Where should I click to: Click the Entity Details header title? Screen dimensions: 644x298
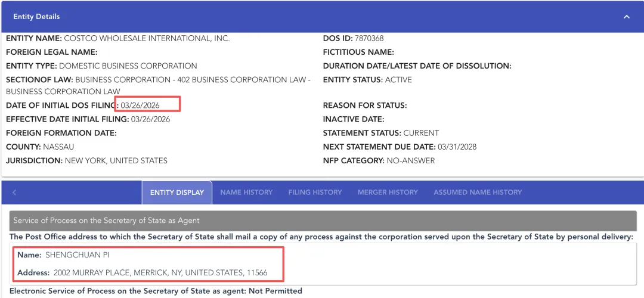pyautogui.click(x=36, y=17)
